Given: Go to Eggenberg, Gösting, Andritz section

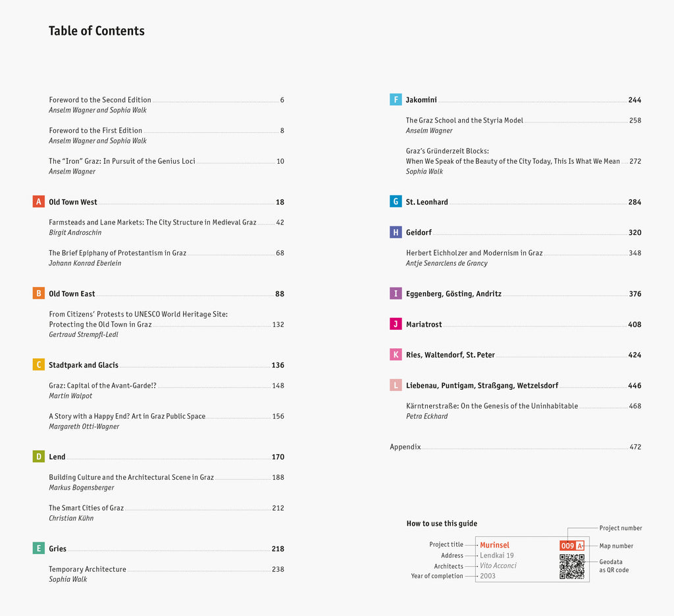Looking at the screenshot, I should click(x=454, y=294).
